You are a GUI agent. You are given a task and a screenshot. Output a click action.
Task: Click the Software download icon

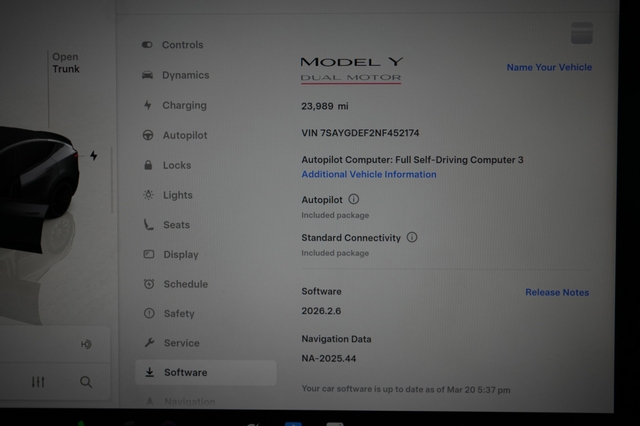150,372
